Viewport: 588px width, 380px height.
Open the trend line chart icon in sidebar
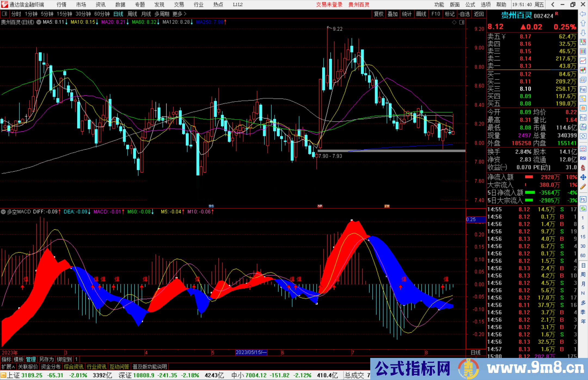click(x=583, y=61)
